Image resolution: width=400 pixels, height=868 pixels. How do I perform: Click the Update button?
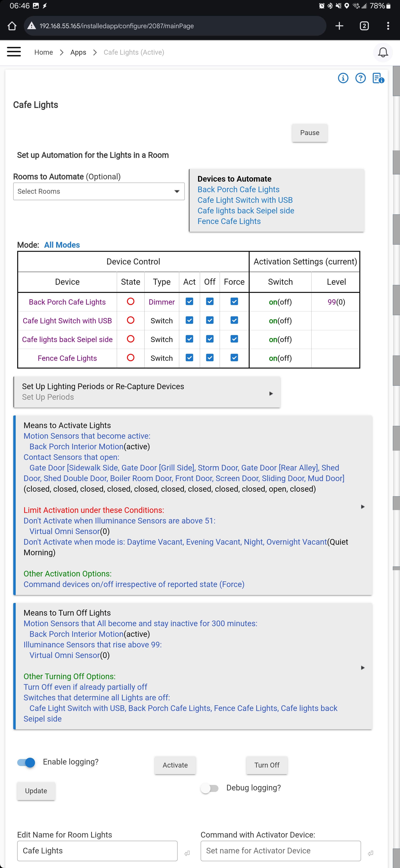[x=36, y=791]
